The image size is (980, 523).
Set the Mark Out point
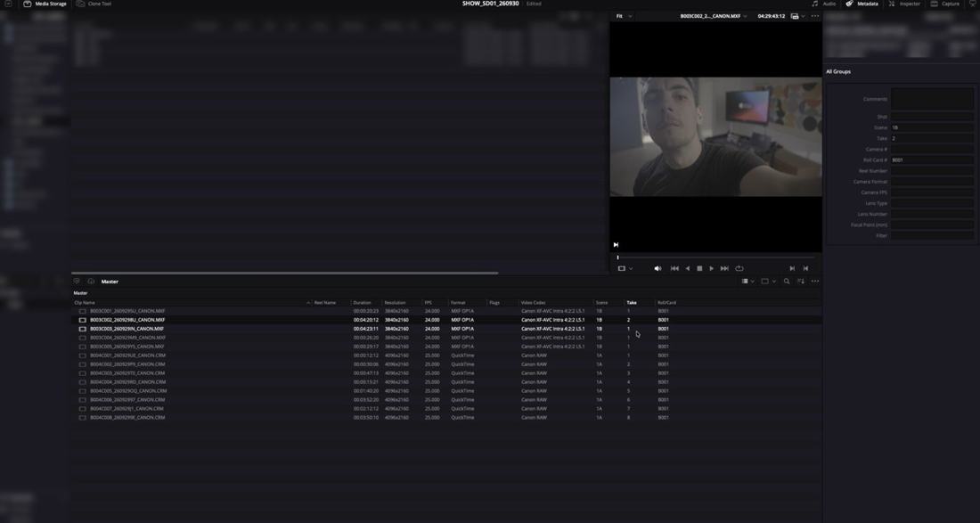click(x=805, y=269)
